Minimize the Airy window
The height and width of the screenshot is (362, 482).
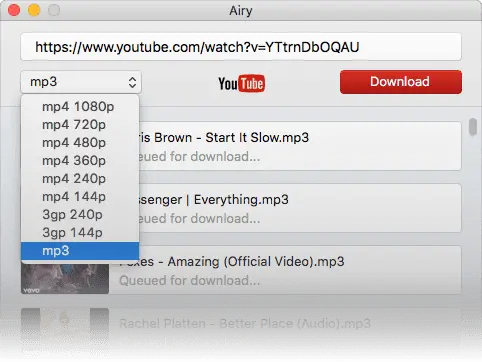click(34, 10)
